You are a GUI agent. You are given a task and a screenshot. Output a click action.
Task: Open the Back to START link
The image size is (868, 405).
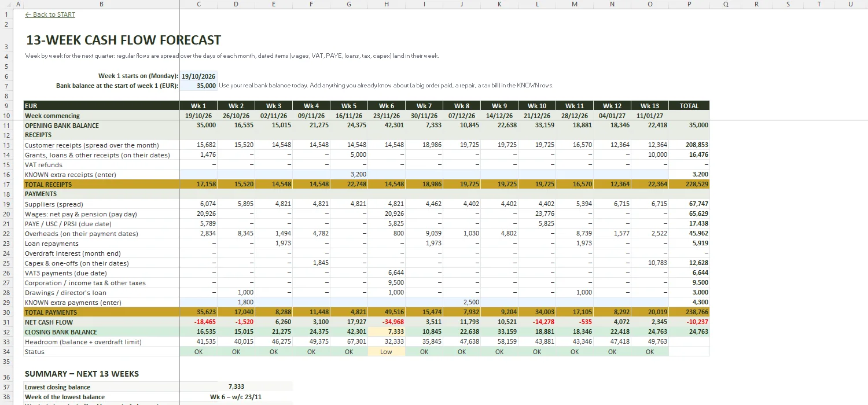pyautogui.click(x=50, y=14)
